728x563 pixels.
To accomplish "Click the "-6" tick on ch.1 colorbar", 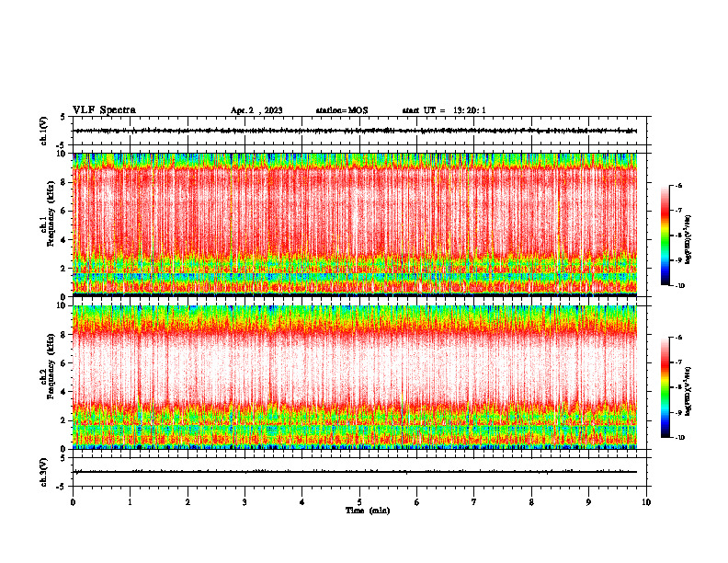I will point(678,185).
